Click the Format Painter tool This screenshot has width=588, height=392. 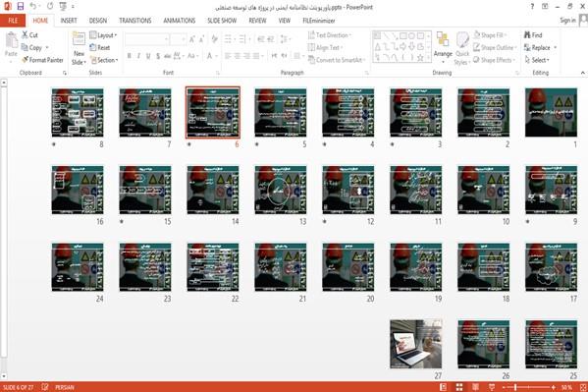pos(42,60)
